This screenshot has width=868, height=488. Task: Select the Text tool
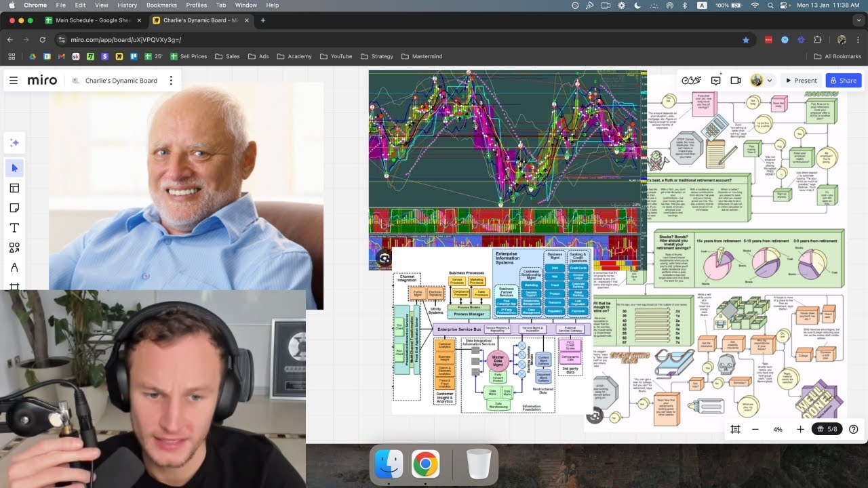(x=14, y=228)
